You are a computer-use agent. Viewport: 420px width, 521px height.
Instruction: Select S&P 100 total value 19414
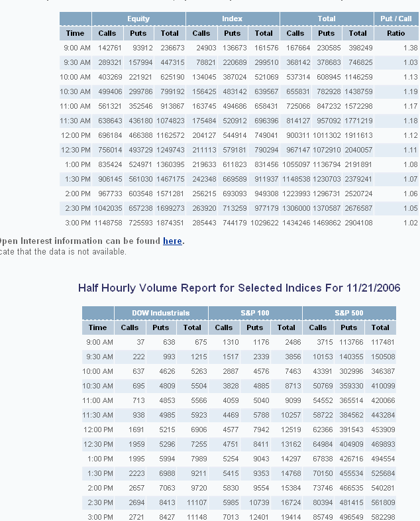click(291, 517)
